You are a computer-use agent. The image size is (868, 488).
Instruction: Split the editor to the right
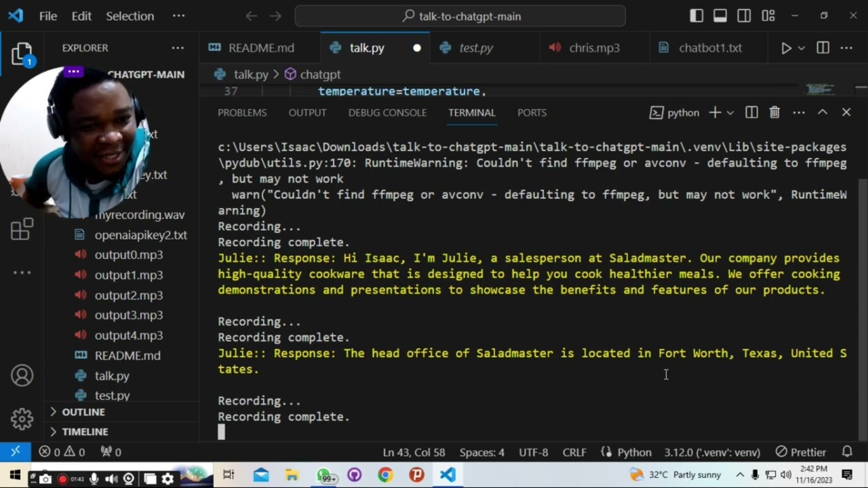coord(823,48)
